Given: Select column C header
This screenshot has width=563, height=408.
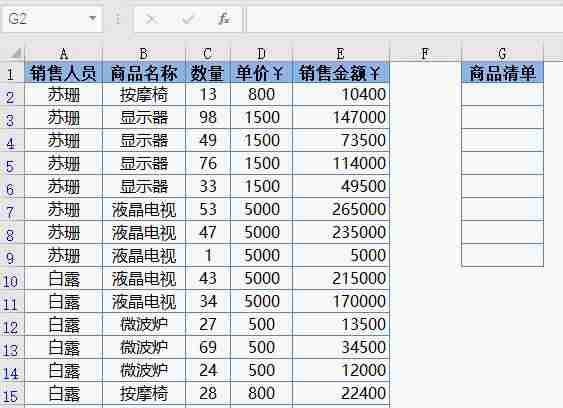Looking at the screenshot, I should pyautogui.click(x=208, y=54).
